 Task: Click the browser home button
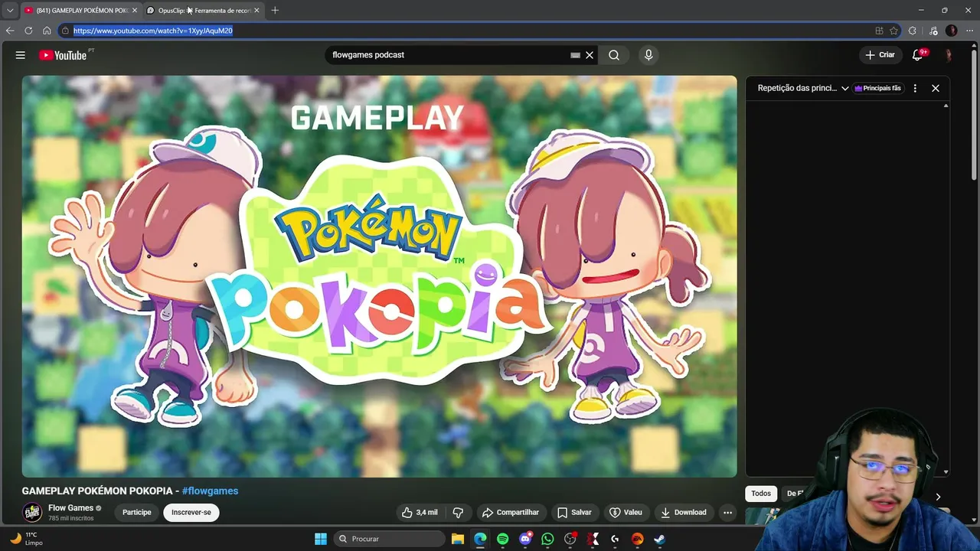tap(47, 31)
